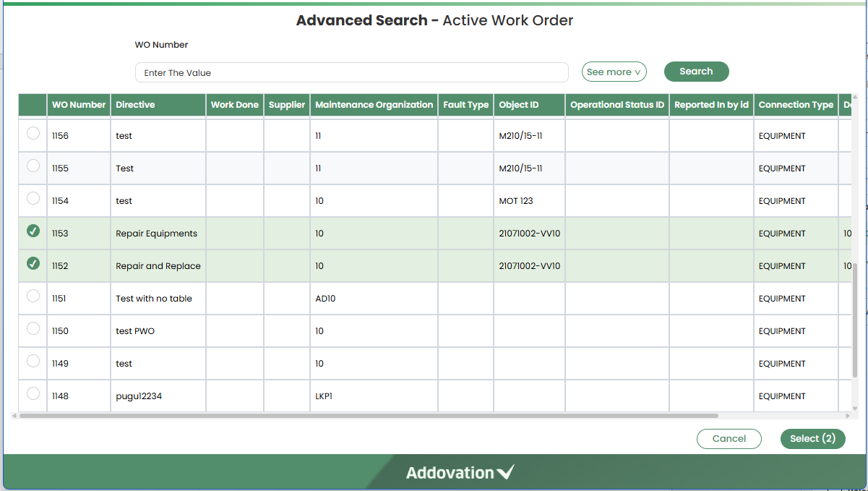This screenshot has width=868, height=491.
Task: Cancel the advanced search dialog
Action: pos(729,439)
